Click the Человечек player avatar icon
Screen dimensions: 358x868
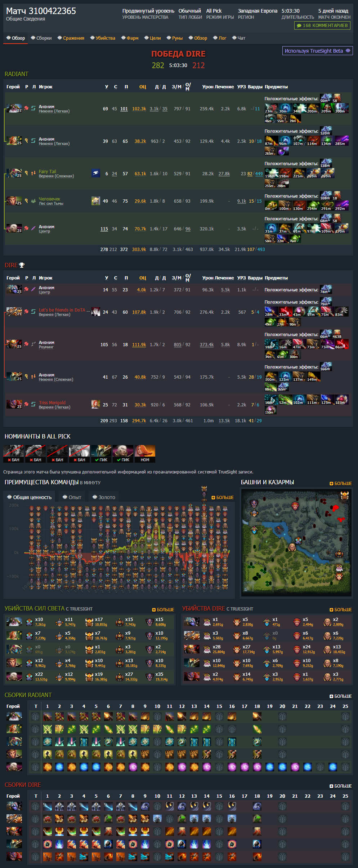click(x=95, y=201)
